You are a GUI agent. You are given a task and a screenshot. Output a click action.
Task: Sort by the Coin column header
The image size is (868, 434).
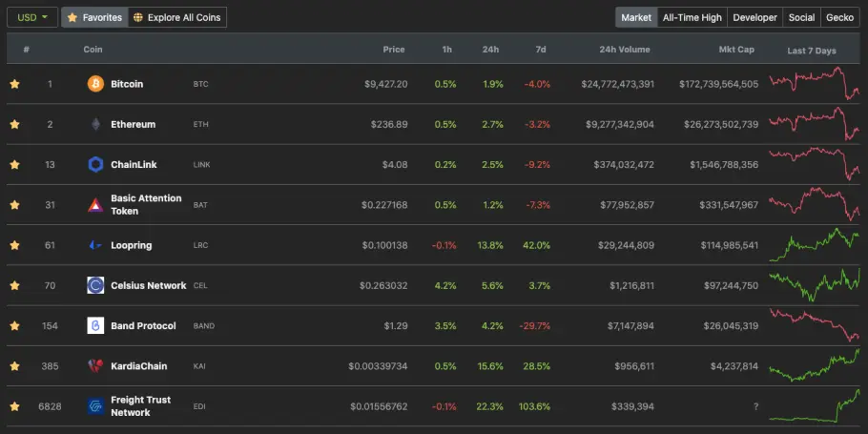[93, 50]
